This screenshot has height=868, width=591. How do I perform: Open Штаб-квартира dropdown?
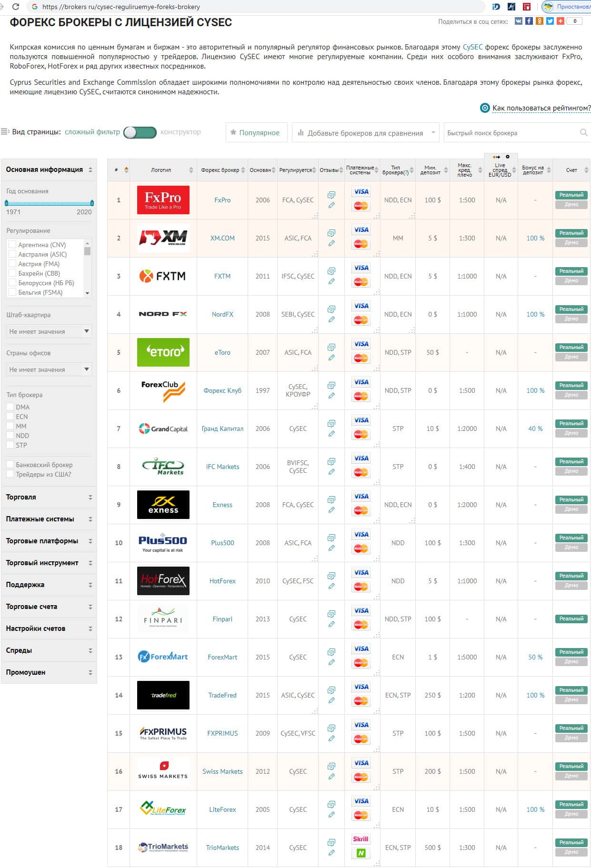click(x=49, y=331)
